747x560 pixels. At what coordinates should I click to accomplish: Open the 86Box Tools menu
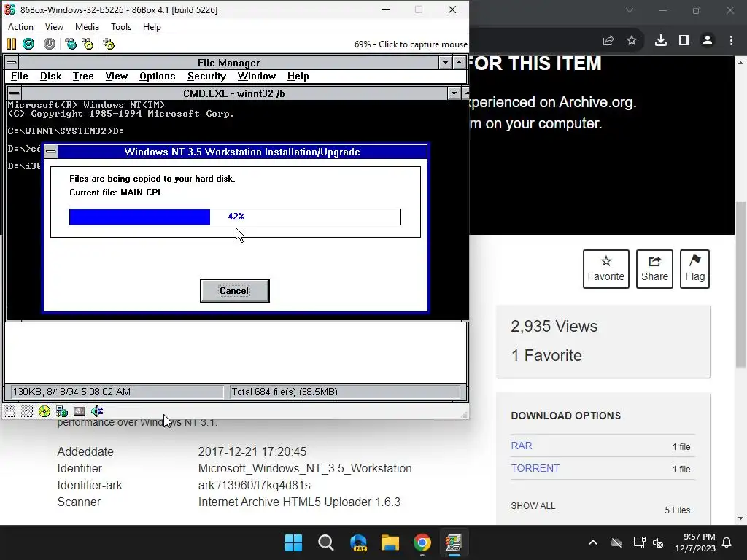pos(121,27)
